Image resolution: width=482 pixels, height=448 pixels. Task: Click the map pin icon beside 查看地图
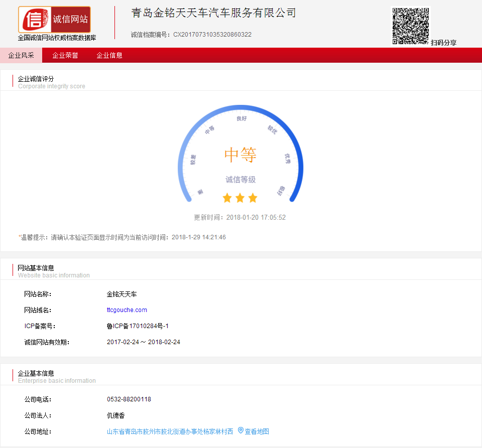pos(240,430)
